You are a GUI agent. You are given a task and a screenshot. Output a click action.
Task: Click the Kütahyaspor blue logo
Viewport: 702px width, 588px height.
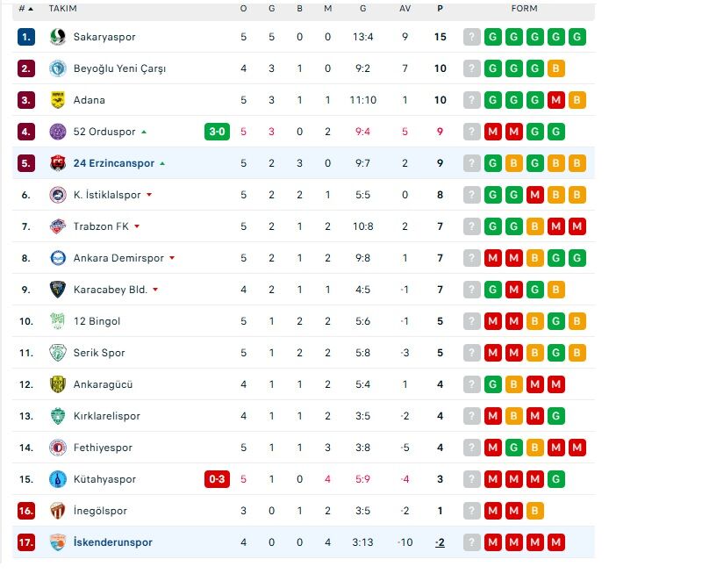(58, 479)
